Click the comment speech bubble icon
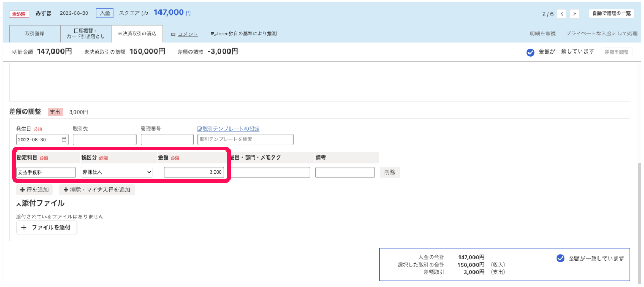The width and height of the screenshot is (644, 287). pyautogui.click(x=173, y=34)
